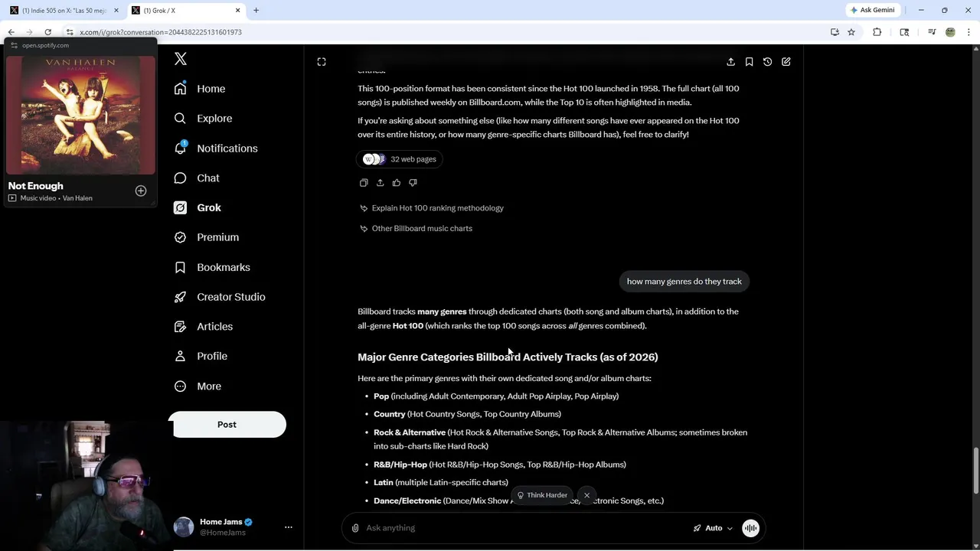Start Grok voice mode
Screen dimensions: 980x551
[750, 528]
